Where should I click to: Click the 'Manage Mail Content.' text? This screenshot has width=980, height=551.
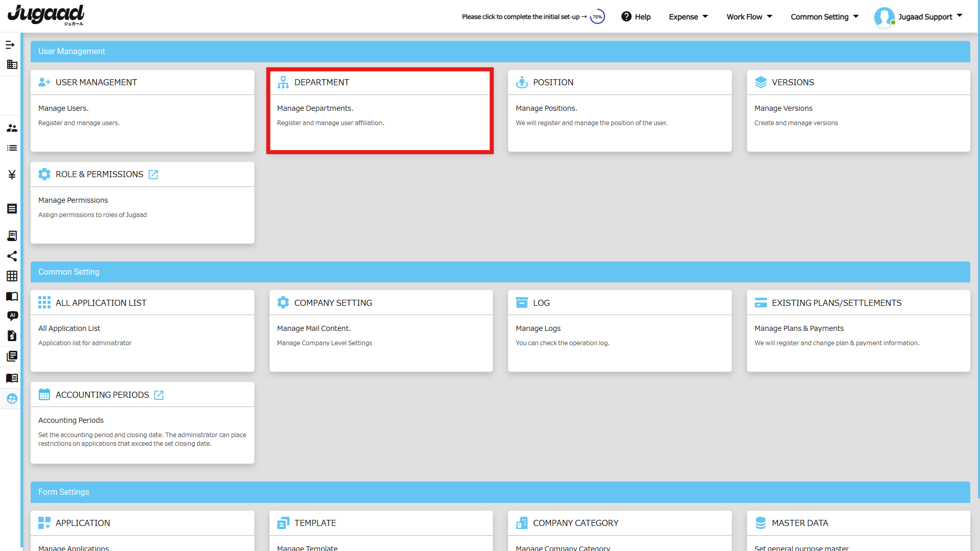pos(314,328)
